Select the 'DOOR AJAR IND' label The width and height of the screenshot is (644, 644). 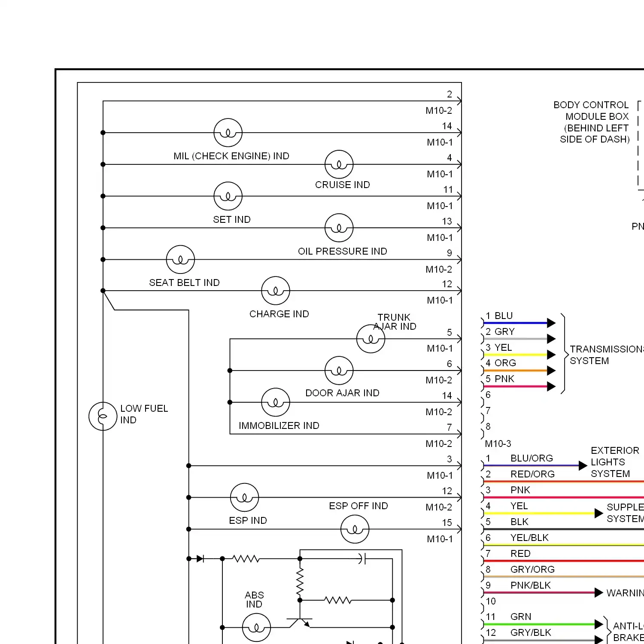pyautogui.click(x=343, y=393)
